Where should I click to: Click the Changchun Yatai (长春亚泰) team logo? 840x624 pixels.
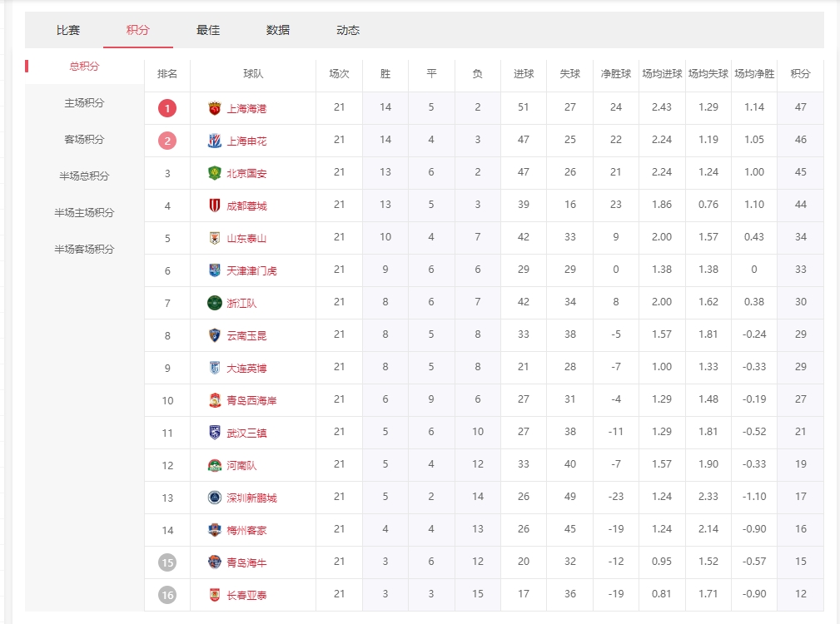click(215, 595)
